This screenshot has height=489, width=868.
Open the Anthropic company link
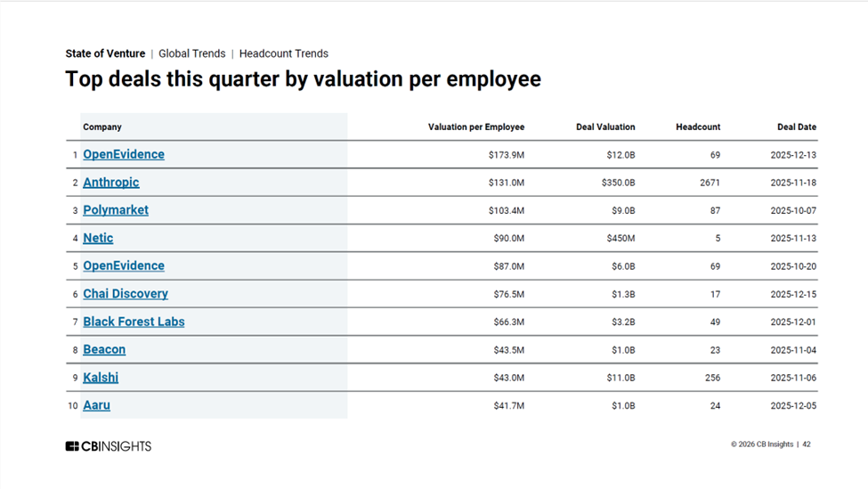point(111,183)
